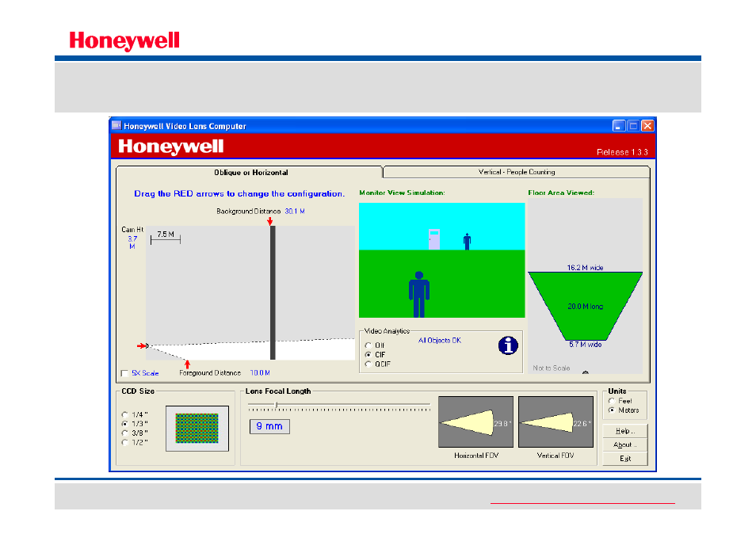This screenshot has height=534, width=756.
Task: Click the Exit button
Action: pyautogui.click(x=625, y=458)
